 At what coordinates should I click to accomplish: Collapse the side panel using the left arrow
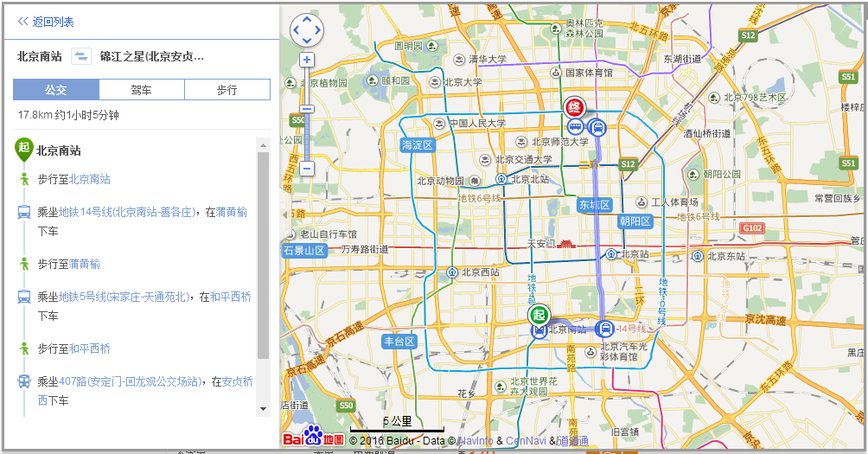pos(285,214)
